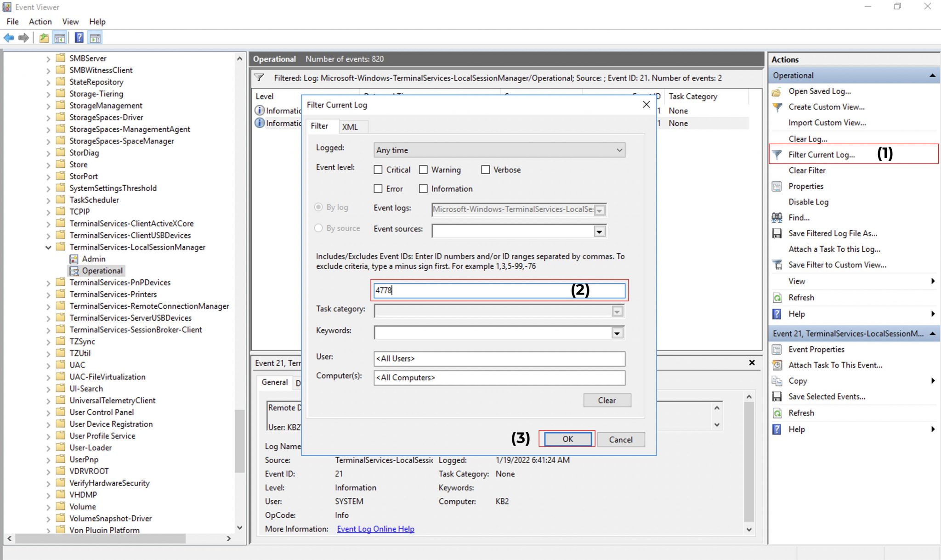Toggle the Show/Hide Console Tree toolbar icon
The height and width of the screenshot is (560, 941).
coord(60,38)
